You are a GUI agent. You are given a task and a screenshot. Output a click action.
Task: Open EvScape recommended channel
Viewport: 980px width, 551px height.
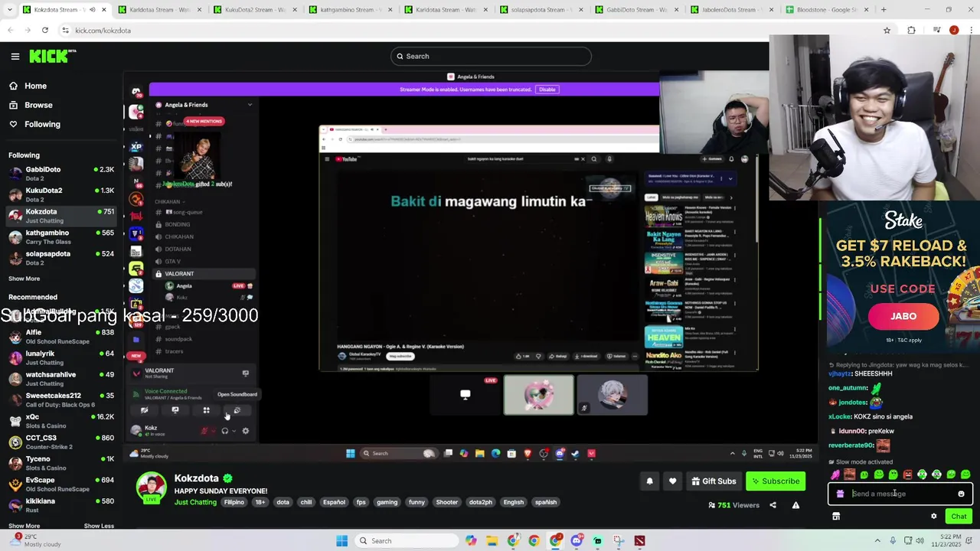(61, 484)
